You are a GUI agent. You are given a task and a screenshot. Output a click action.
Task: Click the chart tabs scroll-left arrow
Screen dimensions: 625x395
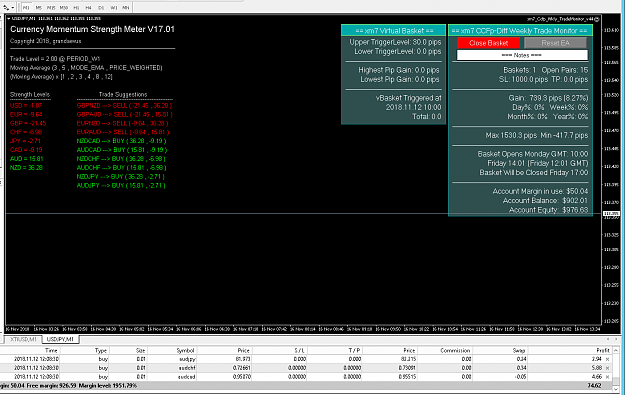(x=608, y=339)
